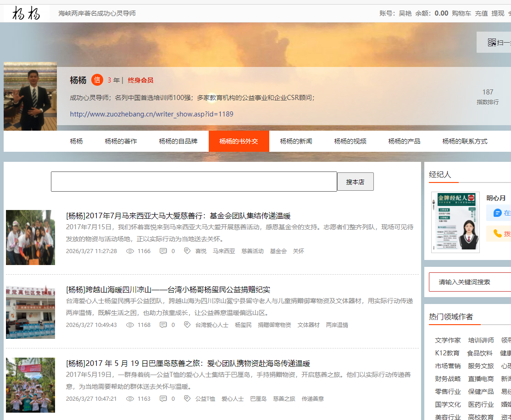Click the blue chat icon beside 明心月
The image size is (511, 420).
497,213
